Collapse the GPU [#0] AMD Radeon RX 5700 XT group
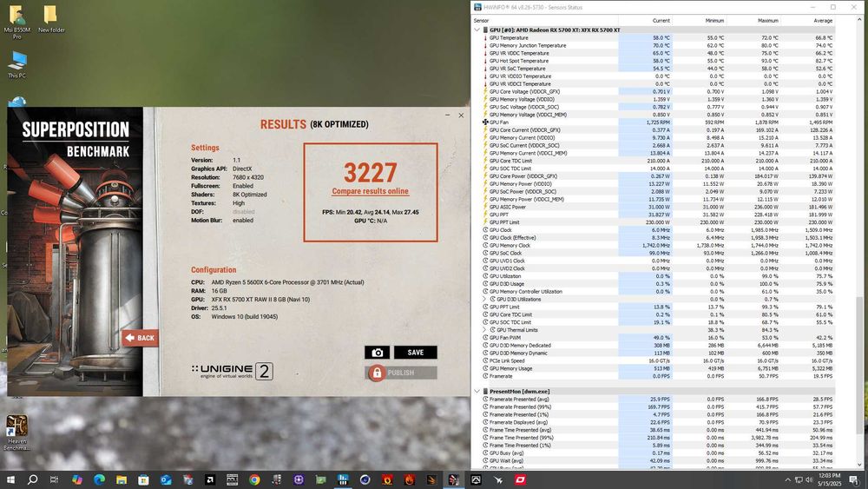 click(x=477, y=30)
